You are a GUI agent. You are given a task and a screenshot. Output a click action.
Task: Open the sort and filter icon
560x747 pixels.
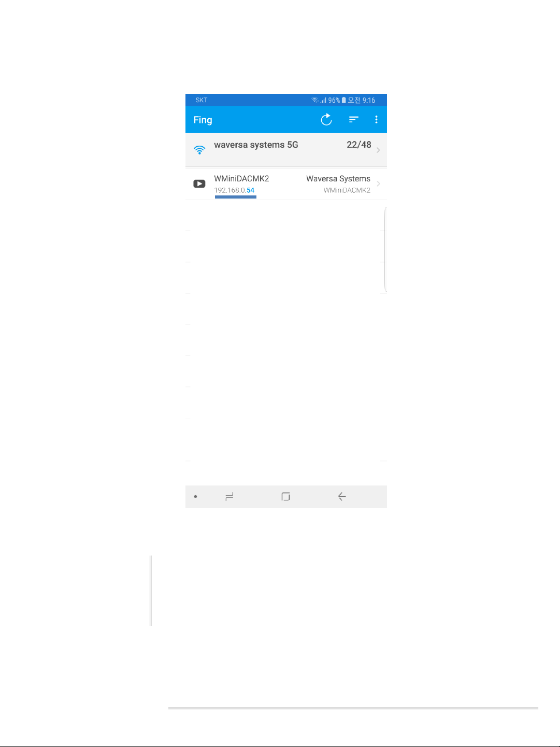click(x=354, y=120)
